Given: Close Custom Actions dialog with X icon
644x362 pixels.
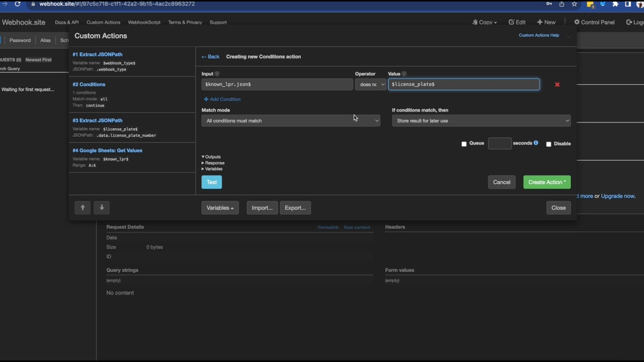Looking at the screenshot, I should 568,35.
